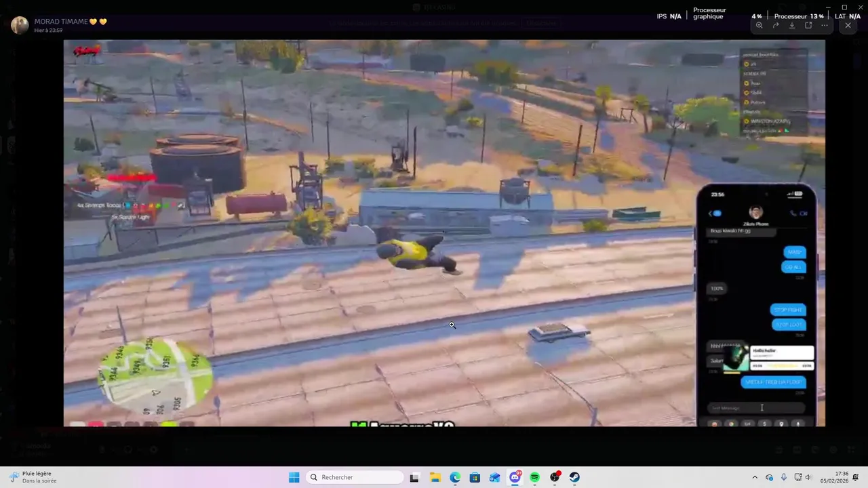The height and width of the screenshot is (488, 868).
Task: Open Outlook from the taskbar
Action: pos(495,477)
